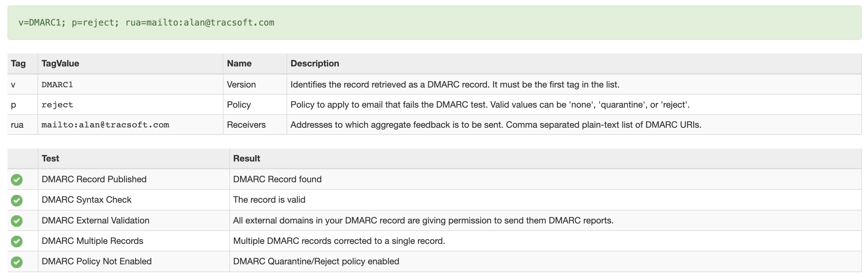Click the 'DMARC External Validation' test name
This screenshot has height=280, width=868.
95,221
